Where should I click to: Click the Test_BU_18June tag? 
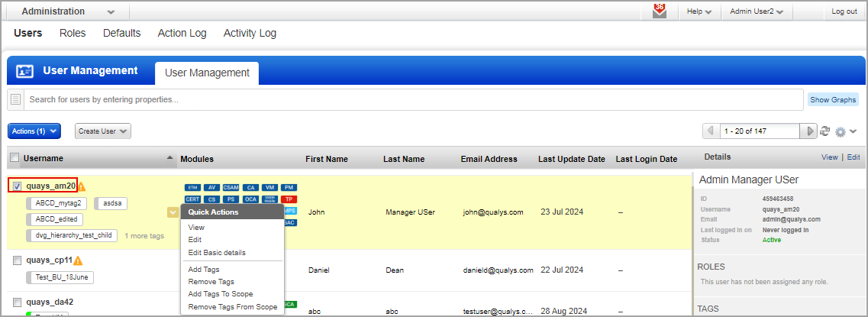(x=61, y=277)
